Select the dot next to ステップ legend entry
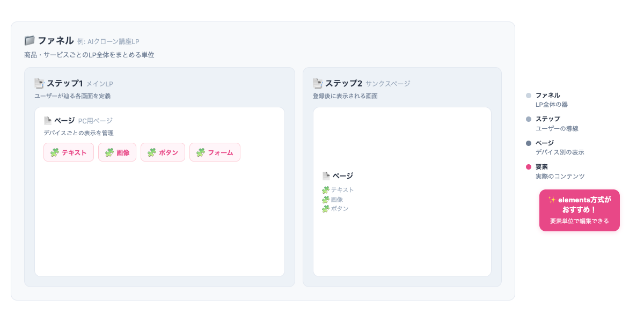The width and height of the screenshot is (644, 322). click(528, 119)
